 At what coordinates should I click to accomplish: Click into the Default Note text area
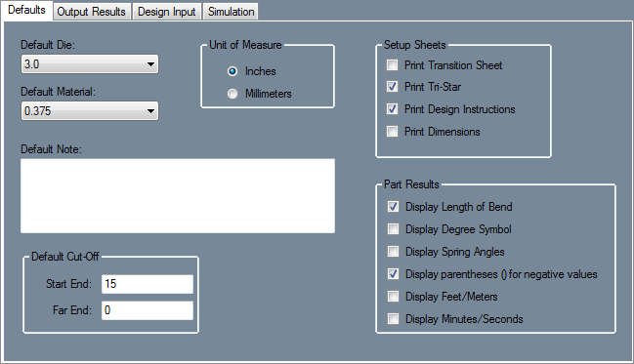(x=178, y=196)
